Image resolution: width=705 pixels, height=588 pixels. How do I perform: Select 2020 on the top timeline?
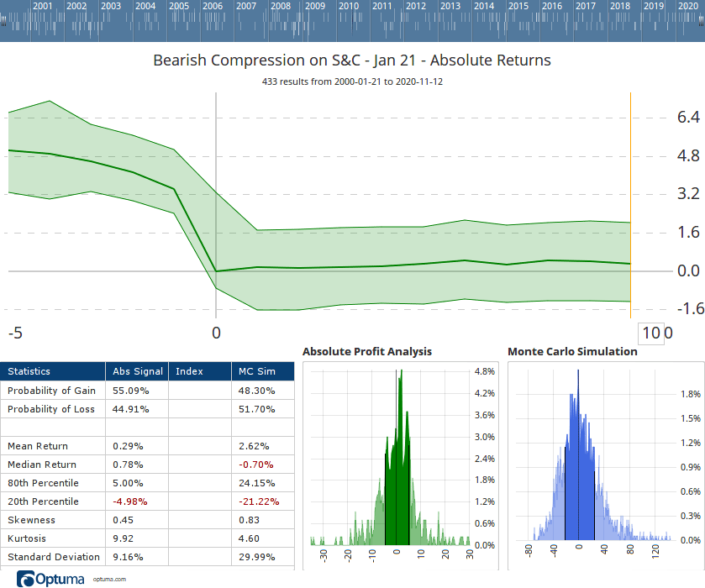click(x=687, y=6)
